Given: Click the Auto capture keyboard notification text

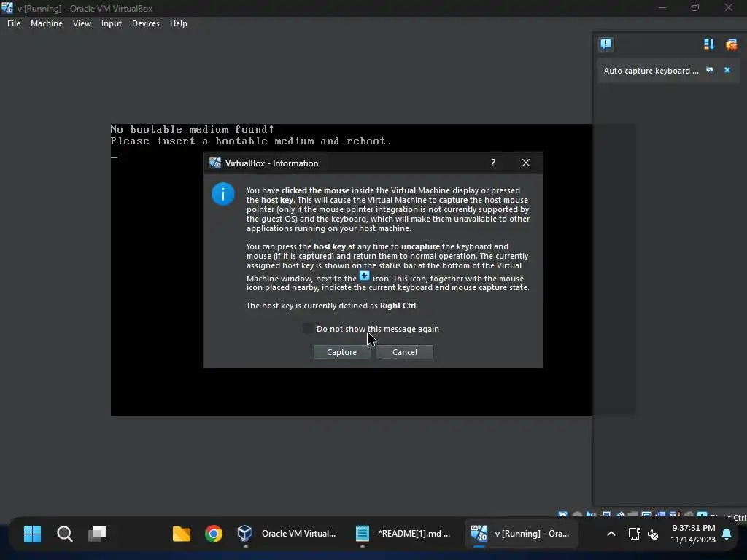Looking at the screenshot, I should (651, 71).
